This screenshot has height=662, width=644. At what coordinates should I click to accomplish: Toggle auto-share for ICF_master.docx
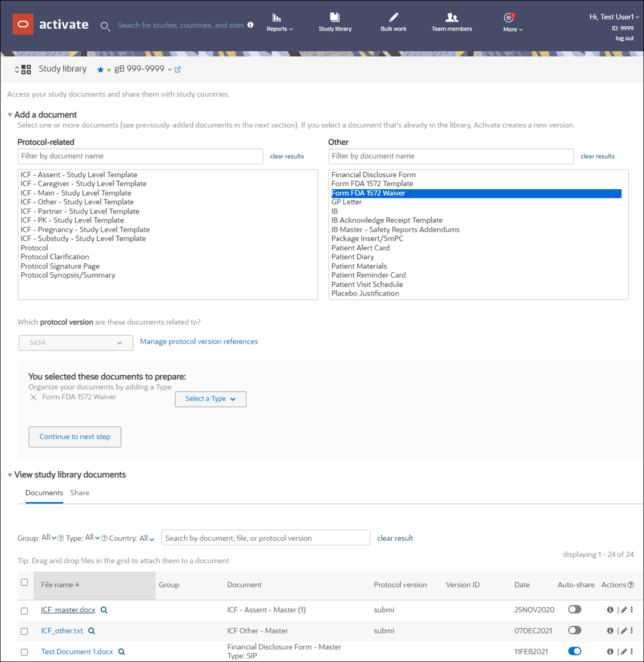(574, 609)
